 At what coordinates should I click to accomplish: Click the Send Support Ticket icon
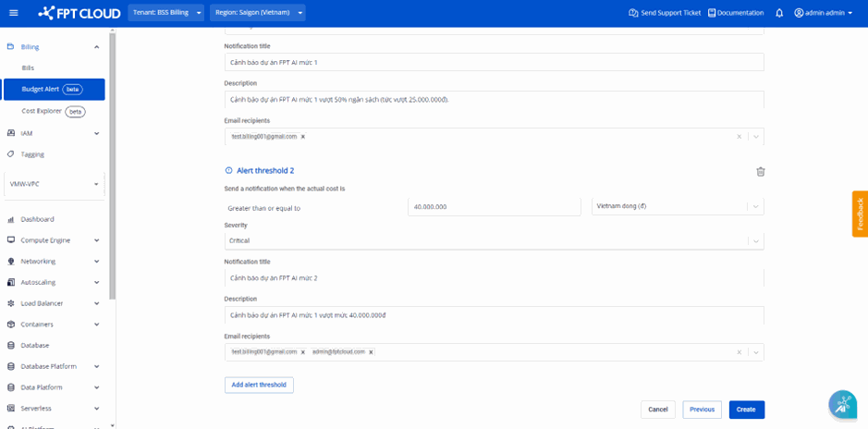(633, 13)
